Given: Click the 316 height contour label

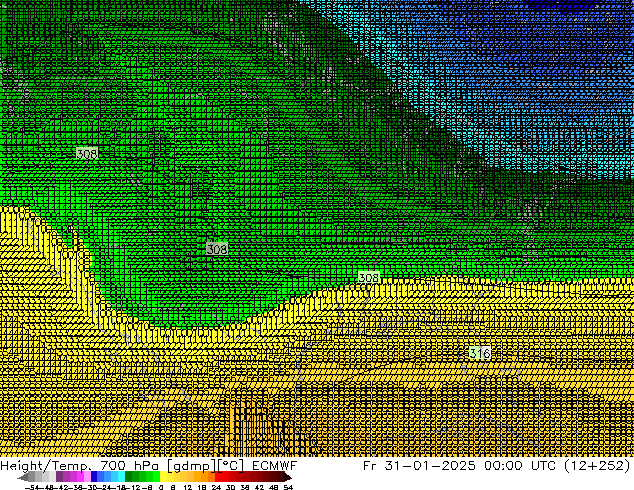Looking at the screenshot, I should (x=480, y=353).
